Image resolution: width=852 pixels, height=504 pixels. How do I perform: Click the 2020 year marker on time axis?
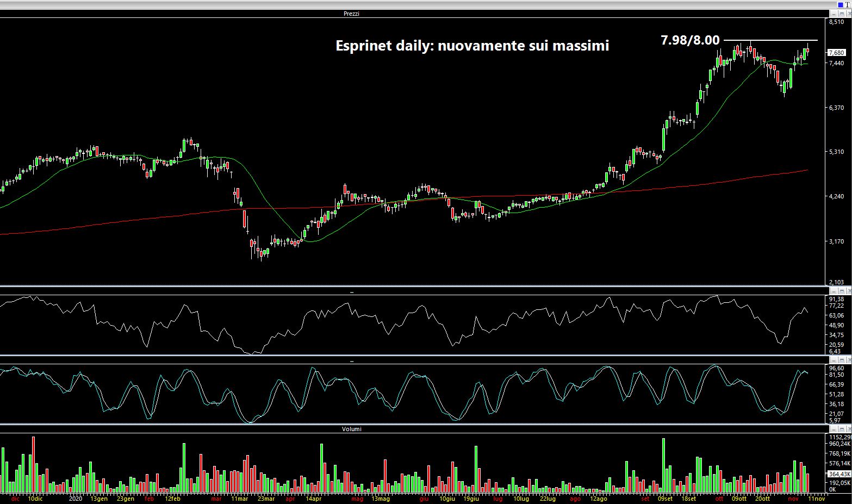coord(76,498)
